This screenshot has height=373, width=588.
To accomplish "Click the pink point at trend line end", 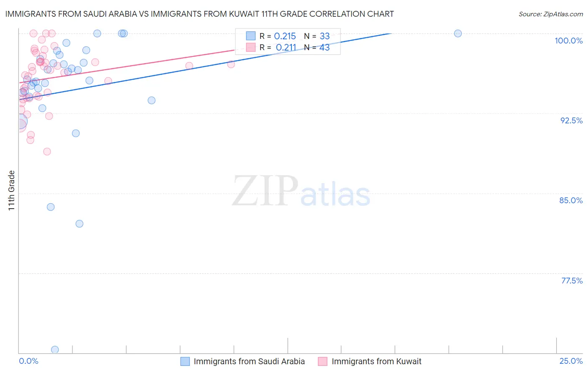I will [231, 64].
